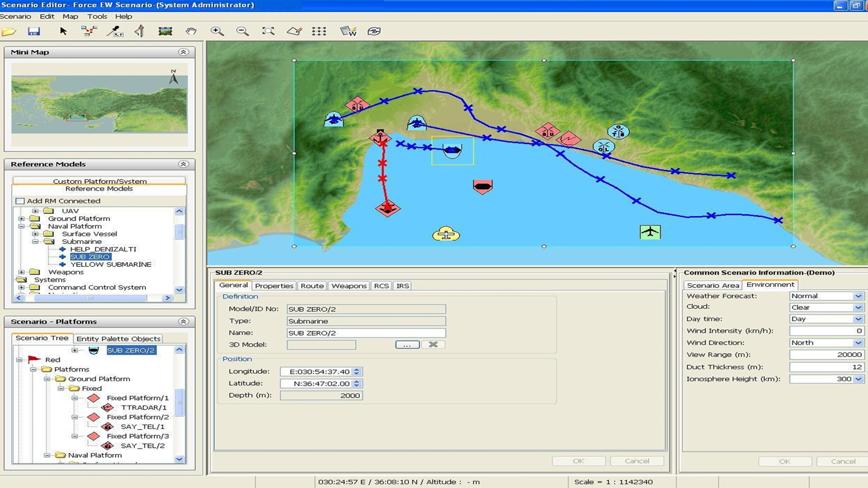Click the fit-to-extent zoom tool
Viewport: 868px width, 488px height.
(x=269, y=31)
